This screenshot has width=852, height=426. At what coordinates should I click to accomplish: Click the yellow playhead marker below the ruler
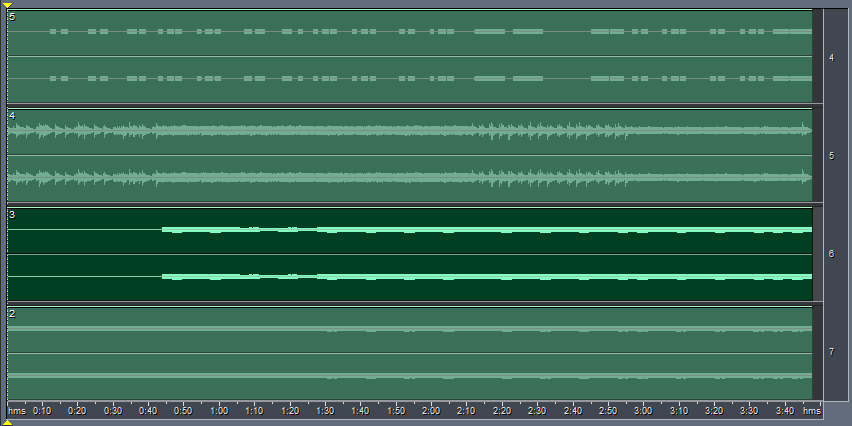coord(8,423)
